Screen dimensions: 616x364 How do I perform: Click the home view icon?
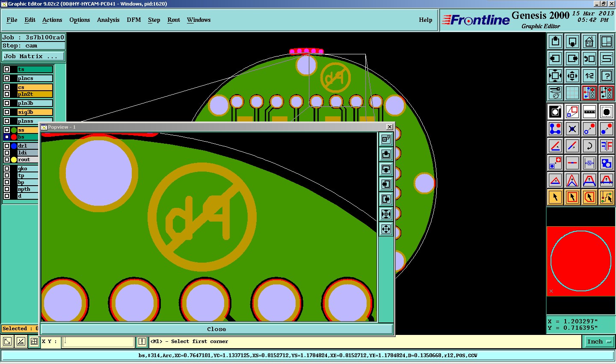589,41
